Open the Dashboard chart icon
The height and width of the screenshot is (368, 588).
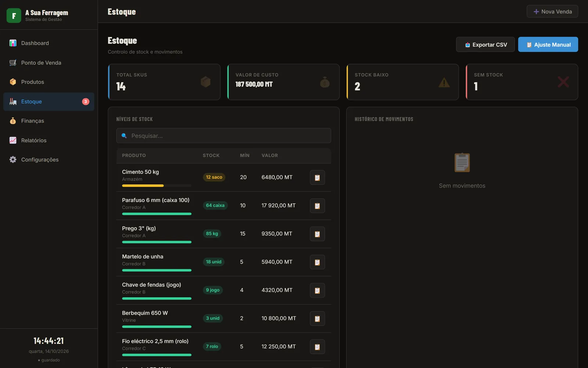point(13,43)
